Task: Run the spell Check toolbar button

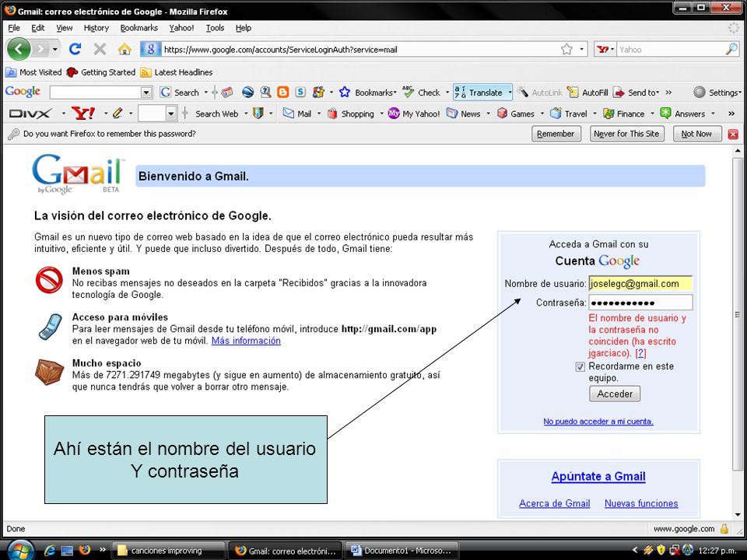Action: (x=421, y=93)
